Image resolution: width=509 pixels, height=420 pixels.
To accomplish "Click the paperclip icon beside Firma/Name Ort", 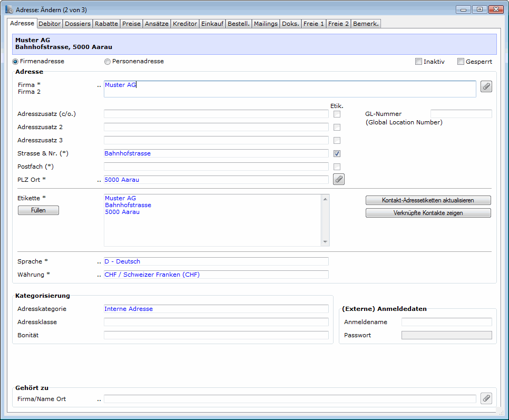I will point(486,399).
